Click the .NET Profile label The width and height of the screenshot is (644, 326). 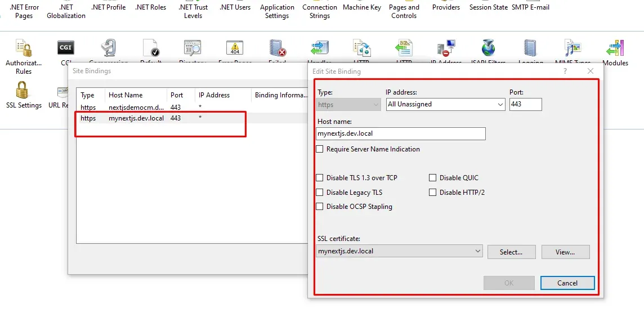click(109, 7)
